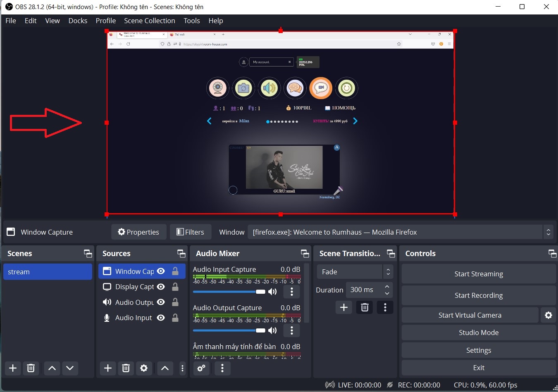Click Start Streaming

tap(479, 274)
